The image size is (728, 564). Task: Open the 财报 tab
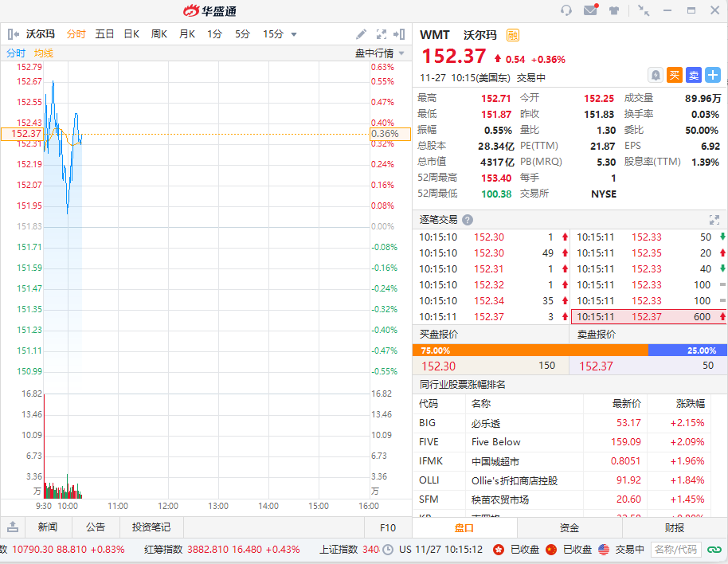coord(675,527)
